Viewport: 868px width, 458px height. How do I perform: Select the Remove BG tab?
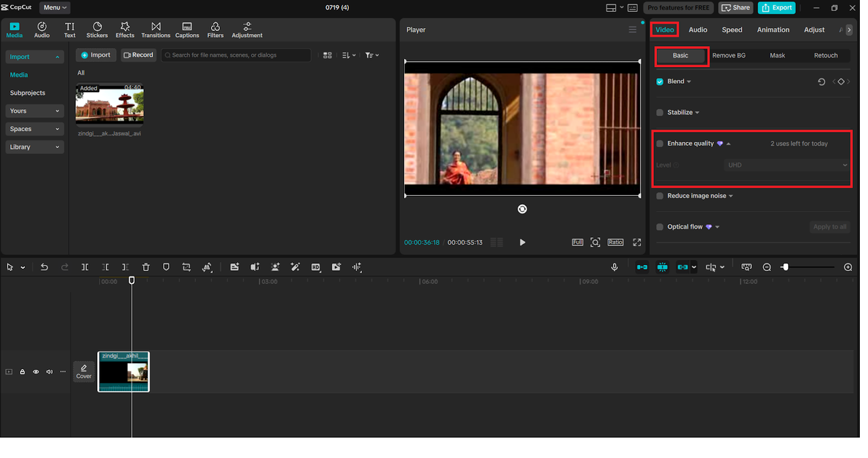pos(728,56)
